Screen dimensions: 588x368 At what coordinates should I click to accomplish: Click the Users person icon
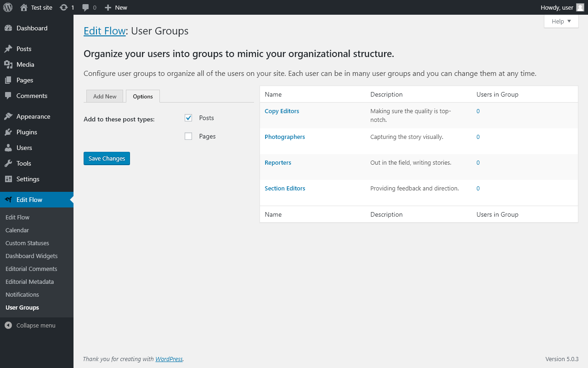[x=8, y=148]
